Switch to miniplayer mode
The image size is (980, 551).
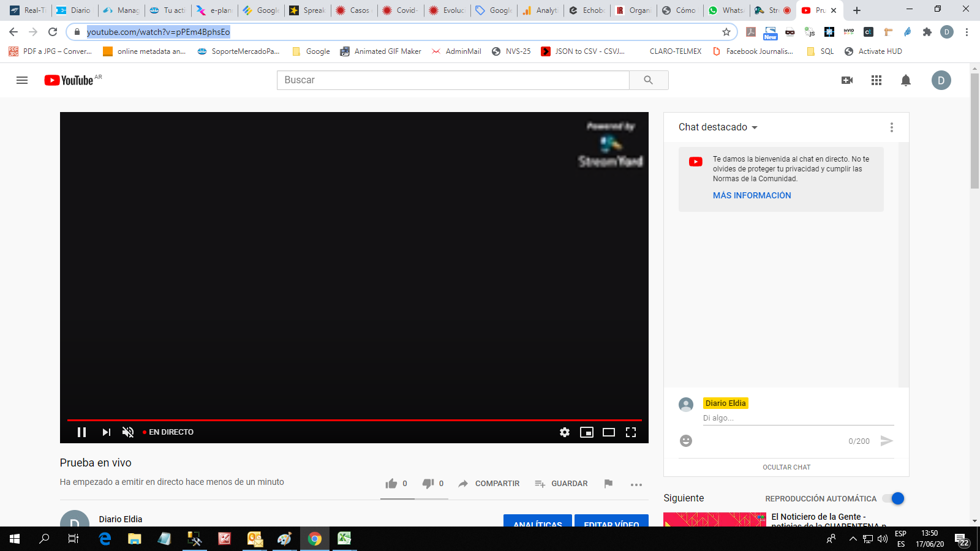click(586, 432)
